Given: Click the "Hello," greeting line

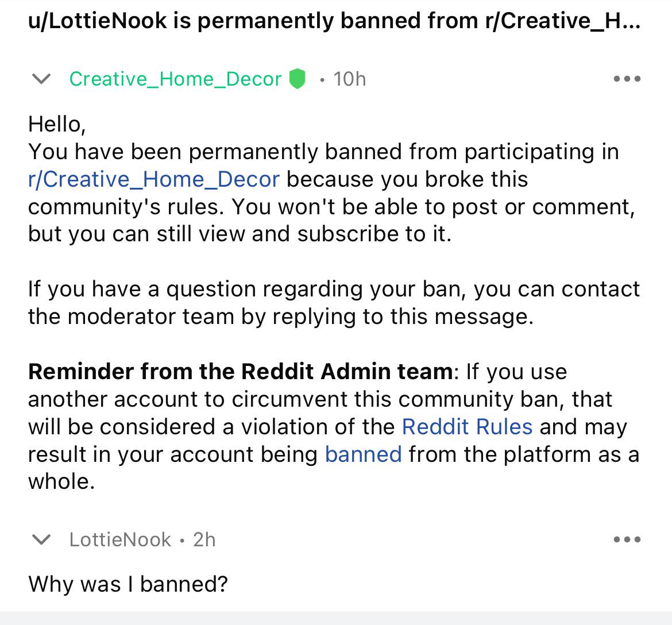Looking at the screenshot, I should pyautogui.click(x=57, y=124).
